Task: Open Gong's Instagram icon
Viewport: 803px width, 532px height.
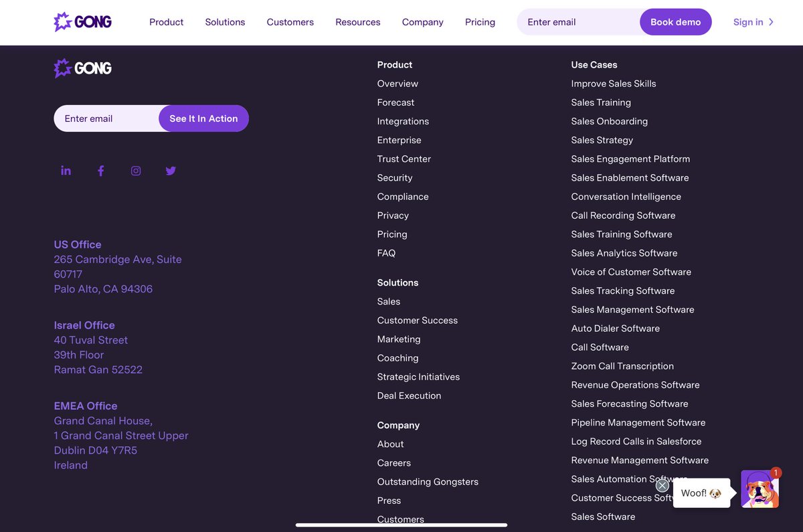Action: click(x=136, y=171)
